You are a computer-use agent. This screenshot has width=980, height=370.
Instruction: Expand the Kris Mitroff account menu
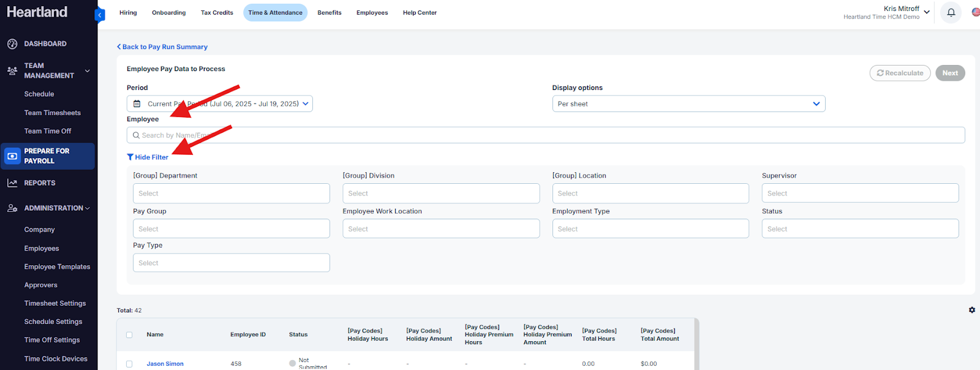(x=926, y=12)
